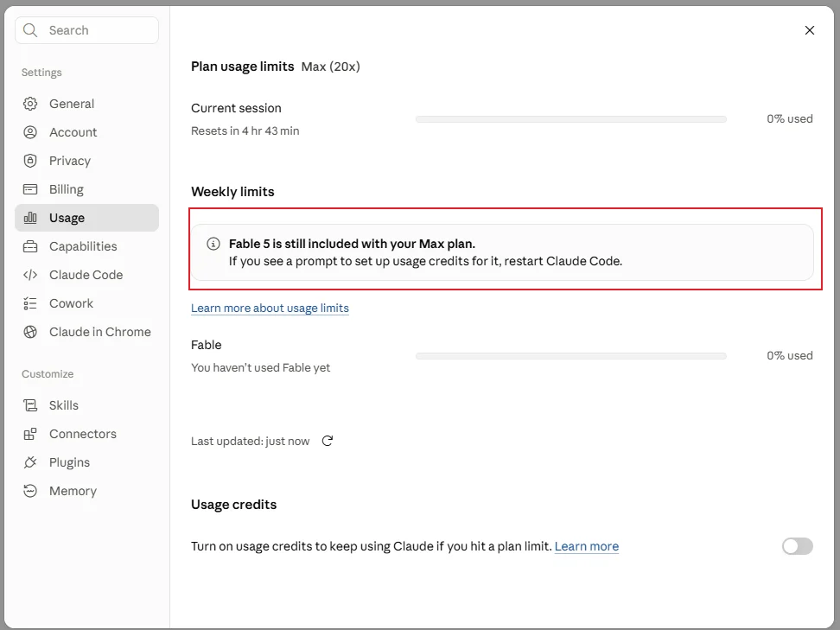
Task: Click 'Fable 5 is still included' notice title
Action: (x=352, y=244)
